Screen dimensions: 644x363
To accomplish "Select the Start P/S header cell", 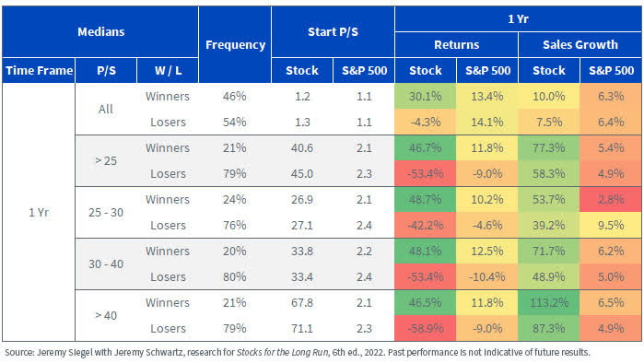I will tap(333, 31).
